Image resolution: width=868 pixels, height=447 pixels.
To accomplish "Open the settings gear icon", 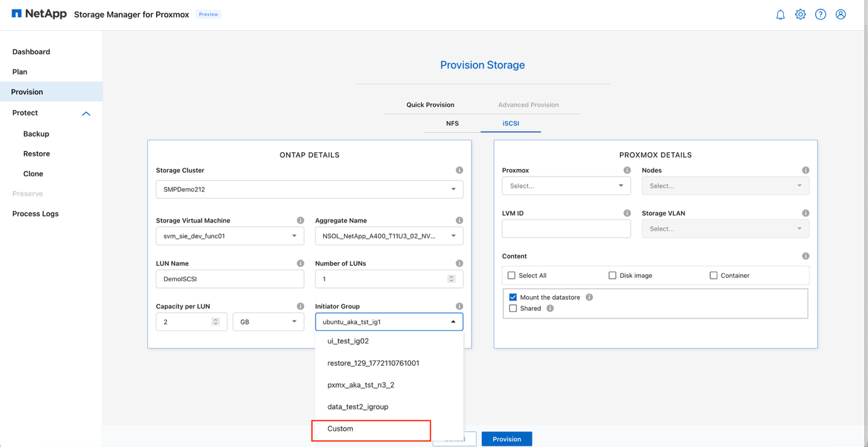I will pos(800,14).
